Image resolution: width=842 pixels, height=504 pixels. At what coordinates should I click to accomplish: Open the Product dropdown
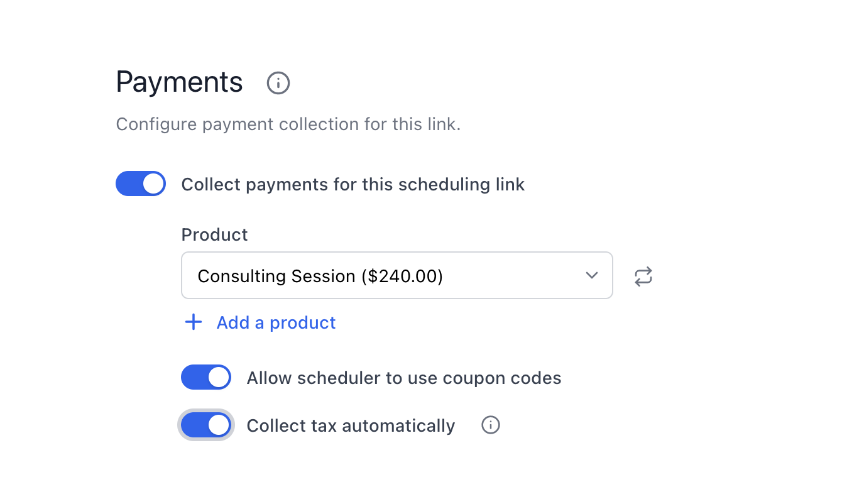point(397,276)
